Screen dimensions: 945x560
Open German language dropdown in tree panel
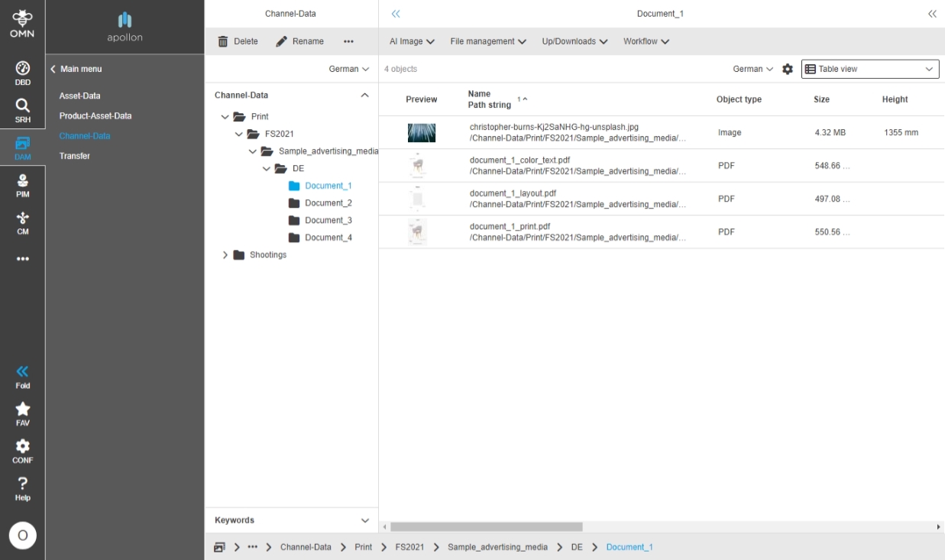coord(349,69)
